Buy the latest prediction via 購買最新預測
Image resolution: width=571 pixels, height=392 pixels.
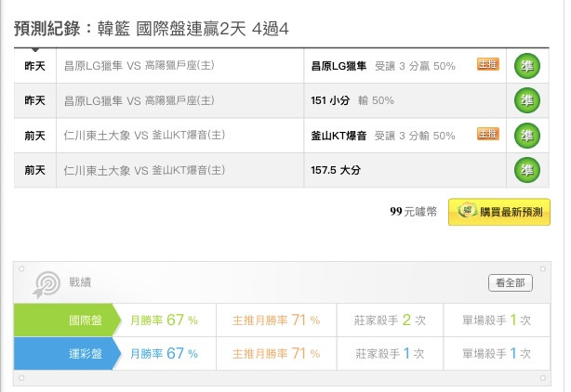point(498,212)
